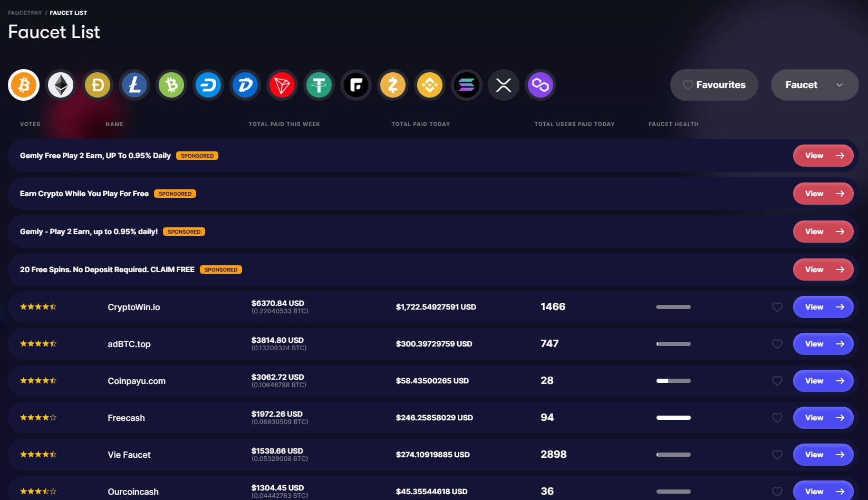Select the Binance Coin filter icon
Screen dimensions: 868x500
point(430,85)
